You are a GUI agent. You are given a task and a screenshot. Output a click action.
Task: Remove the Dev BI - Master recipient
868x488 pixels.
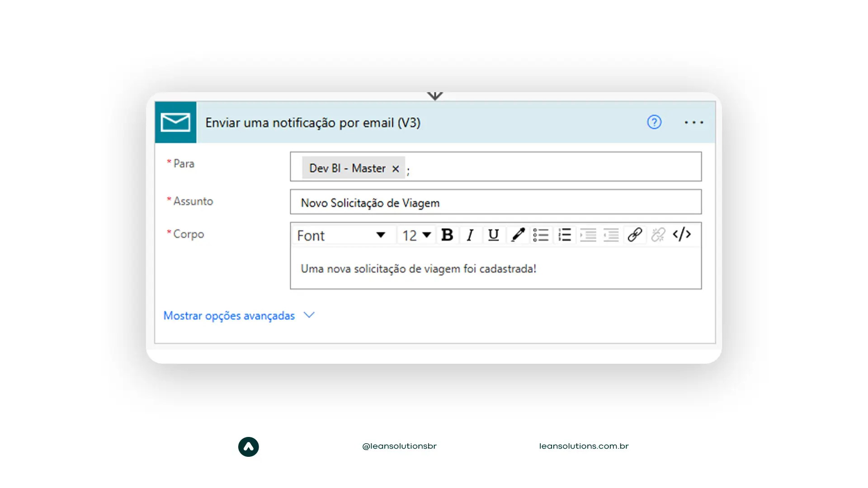(x=396, y=169)
